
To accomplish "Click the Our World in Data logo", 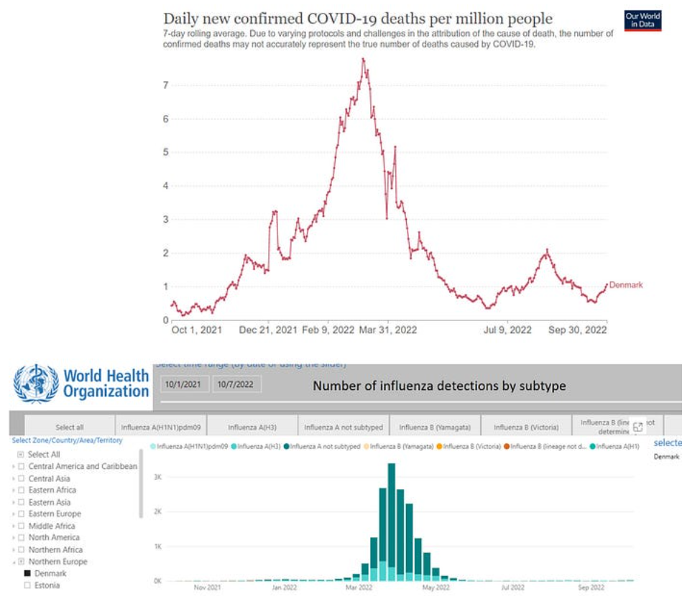I will (x=643, y=21).
